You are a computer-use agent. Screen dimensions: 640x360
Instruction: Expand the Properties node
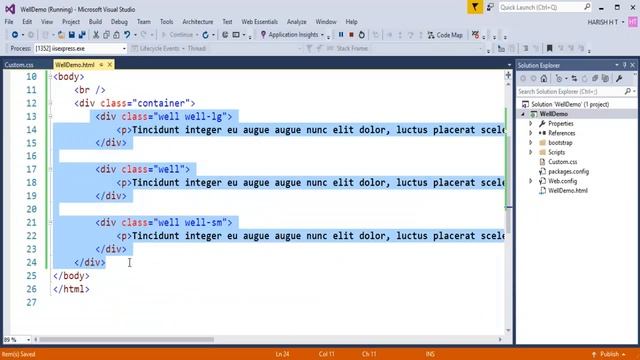pyautogui.click(x=531, y=124)
